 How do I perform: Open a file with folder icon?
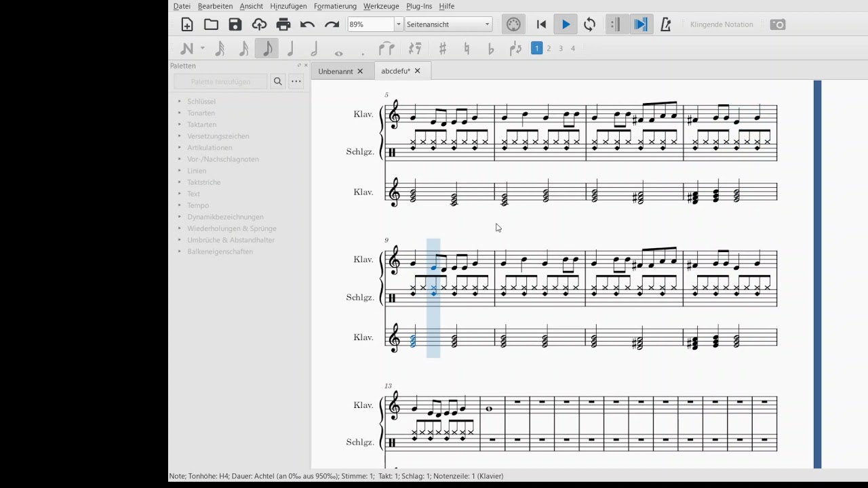212,25
